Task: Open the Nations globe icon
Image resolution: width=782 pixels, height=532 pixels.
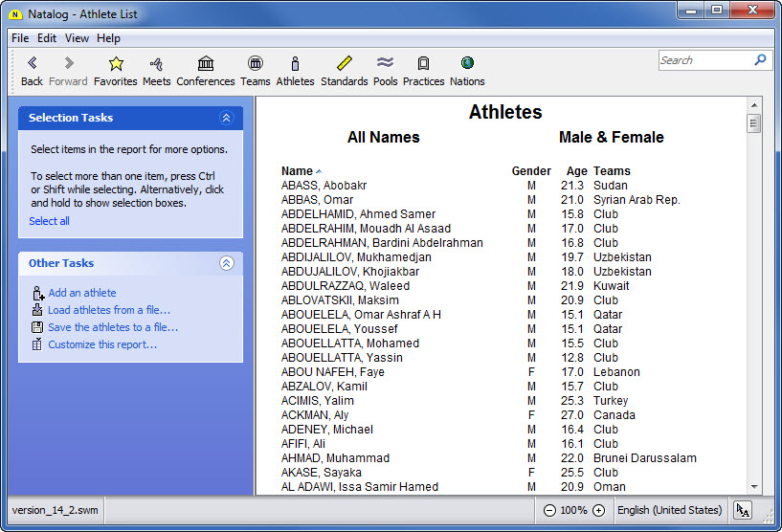Action: click(467, 64)
